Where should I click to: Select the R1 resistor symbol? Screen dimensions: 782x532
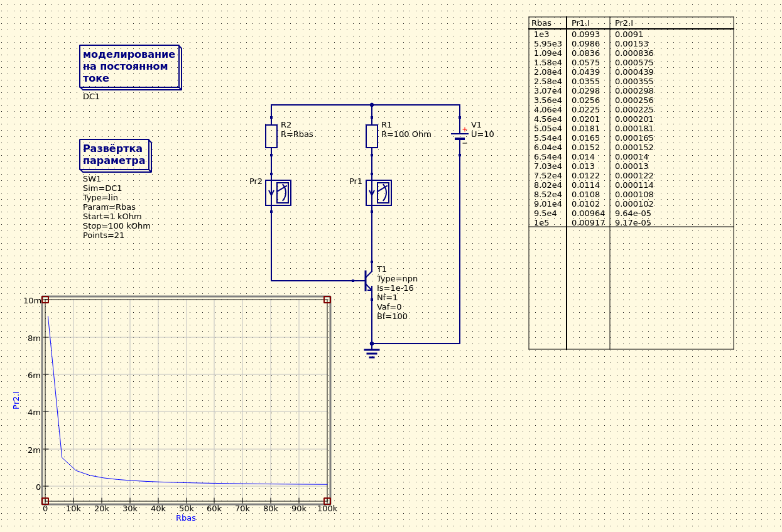click(x=372, y=136)
